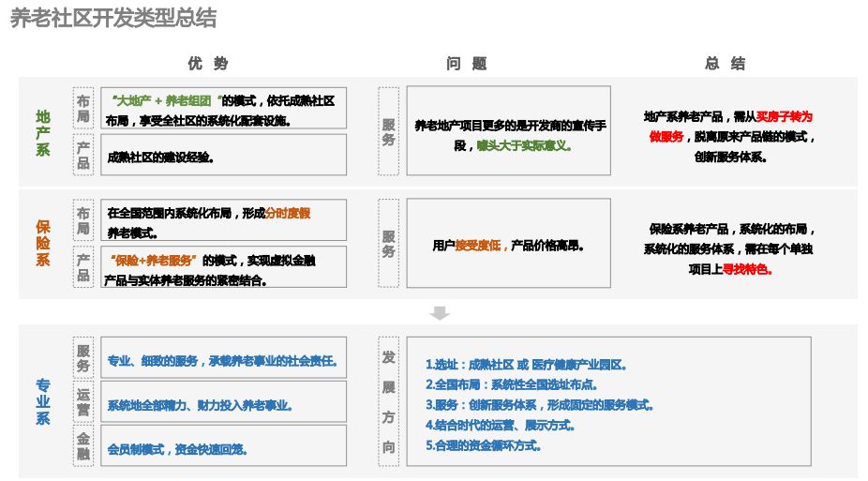Click the 发展方向 vertical tag
This screenshot has width=868, height=481.
tap(389, 401)
